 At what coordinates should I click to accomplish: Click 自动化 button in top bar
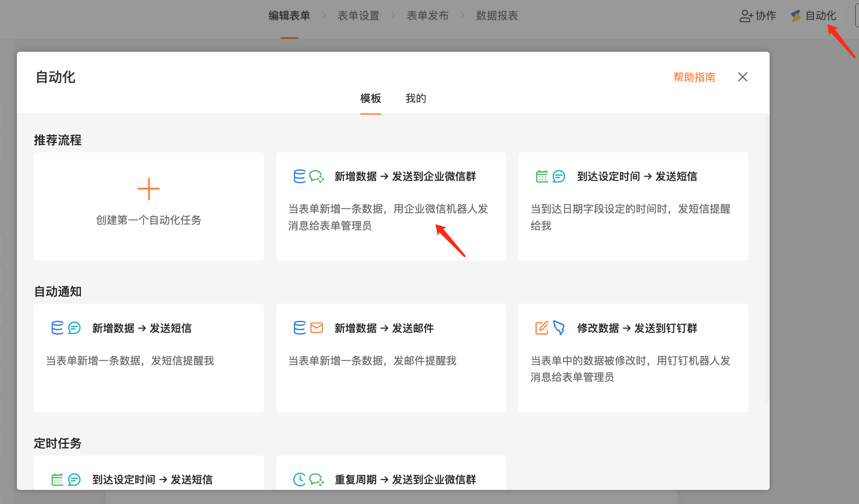click(813, 16)
